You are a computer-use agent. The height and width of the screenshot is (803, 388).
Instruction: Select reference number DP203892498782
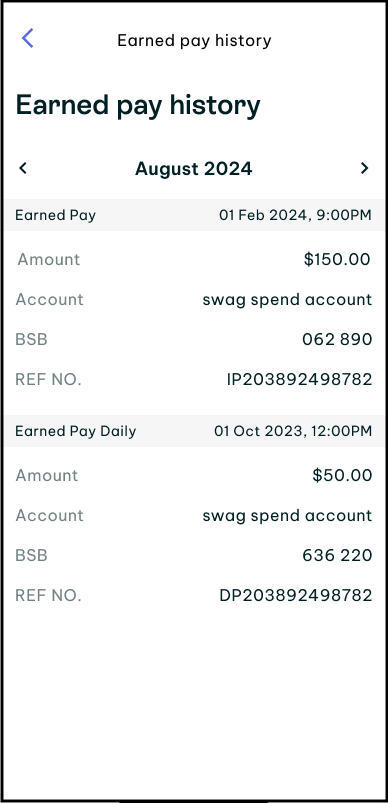tap(295, 596)
